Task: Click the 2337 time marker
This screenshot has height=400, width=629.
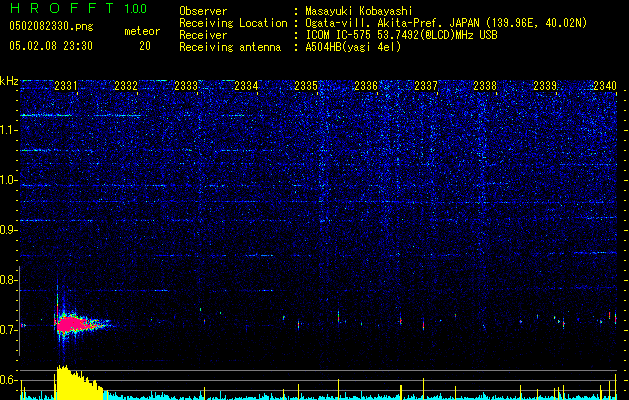Action: pos(426,86)
